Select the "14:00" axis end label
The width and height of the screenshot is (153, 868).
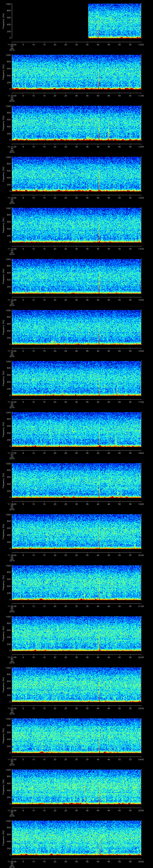coord(141,249)
